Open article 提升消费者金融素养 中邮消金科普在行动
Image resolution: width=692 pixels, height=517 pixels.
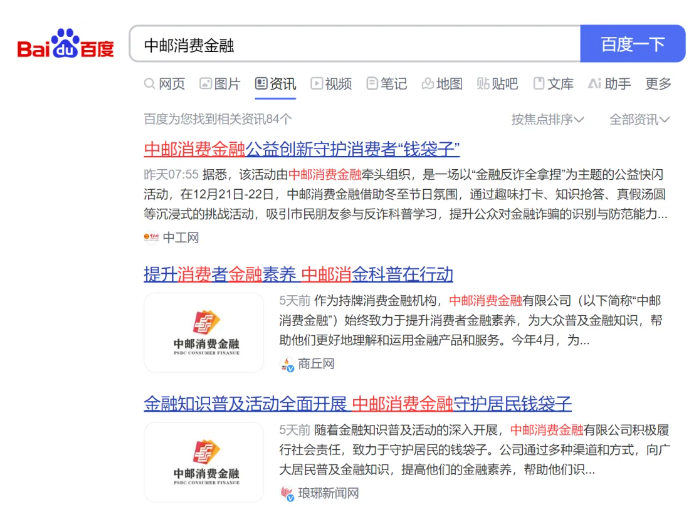click(298, 275)
